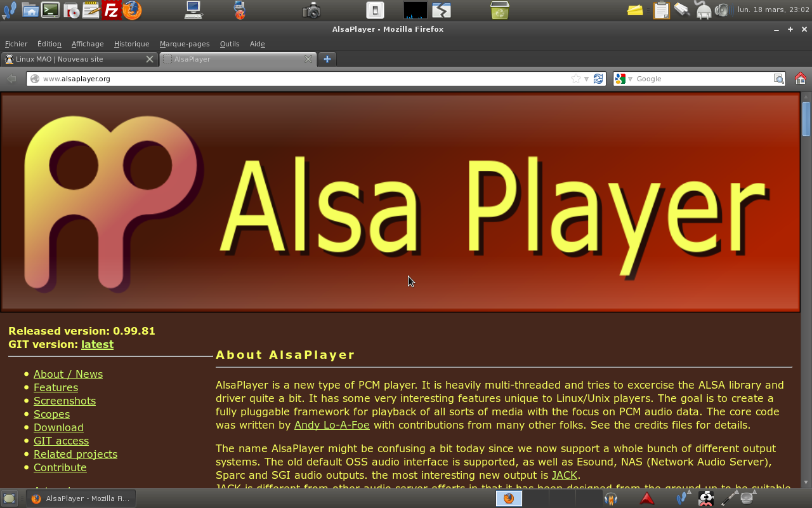
Task: Click the volume speaker icon in tray
Action: (723, 10)
